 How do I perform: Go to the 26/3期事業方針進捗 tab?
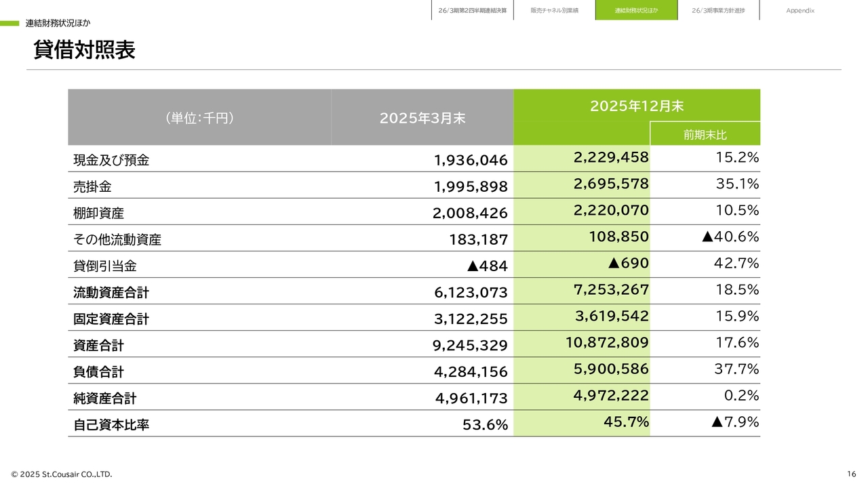718,10
